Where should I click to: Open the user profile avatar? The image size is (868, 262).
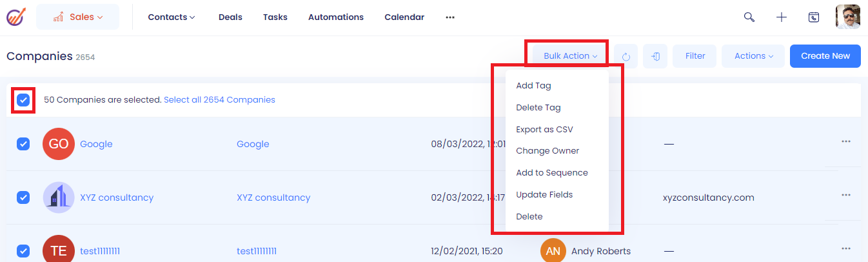848,17
